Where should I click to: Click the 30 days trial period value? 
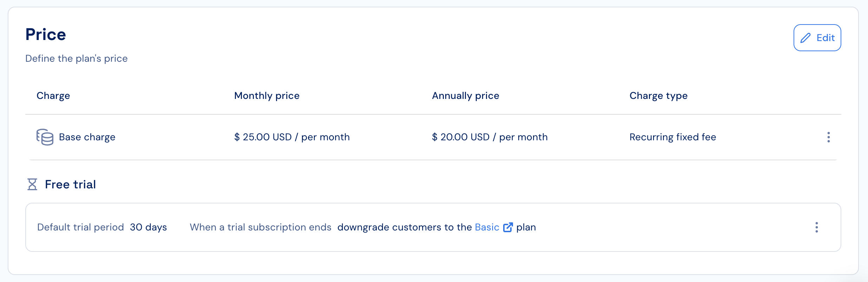pyautogui.click(x=149, y=227)
